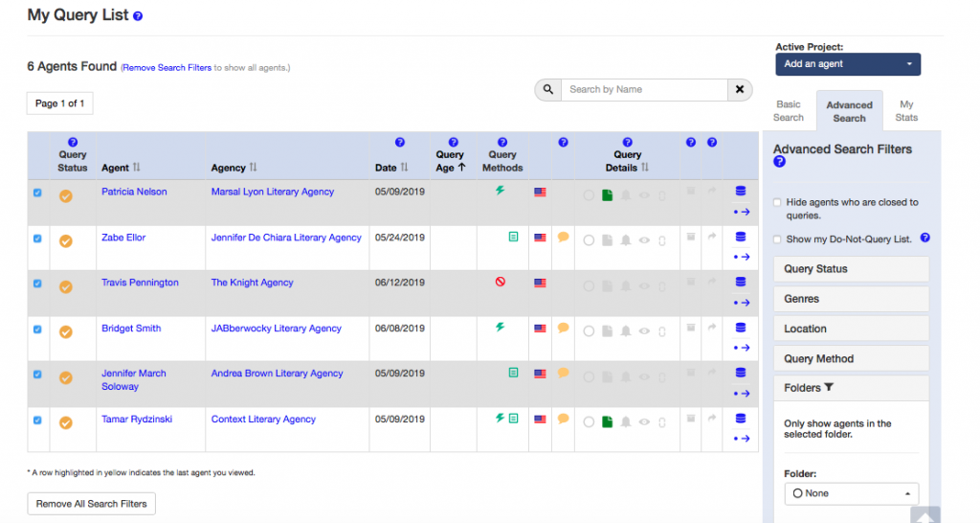This screenshot has height=523, width=980.
Task: Click the green document icon in Patricia Nelson's row
Action: 607,195
